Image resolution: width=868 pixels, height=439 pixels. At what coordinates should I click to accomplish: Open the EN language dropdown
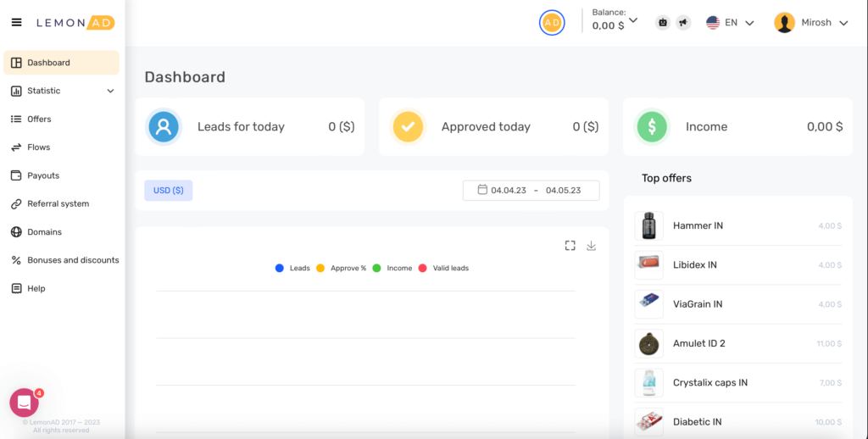click(730, 23)
